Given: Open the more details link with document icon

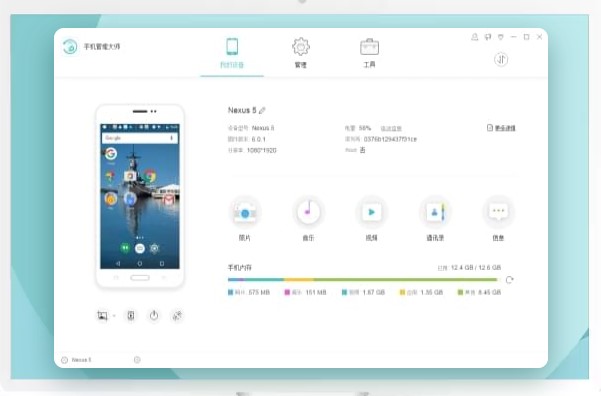Looking at the screenshot, I should 501,128.
